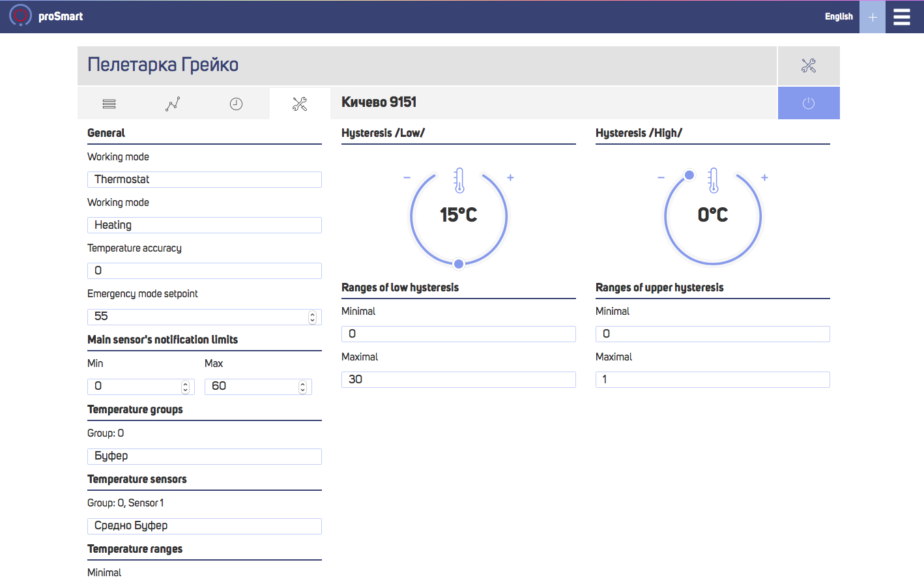Switch to the list view tab
Image resolution: width=924 pixels, height=586 pixels.
click(109, 104)
